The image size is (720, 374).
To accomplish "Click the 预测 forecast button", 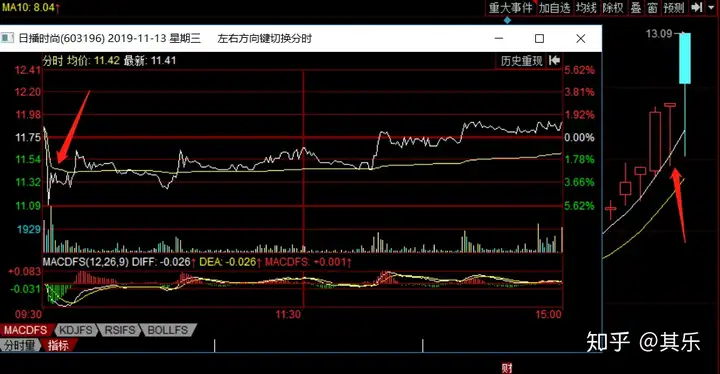I will pos(674,8).
